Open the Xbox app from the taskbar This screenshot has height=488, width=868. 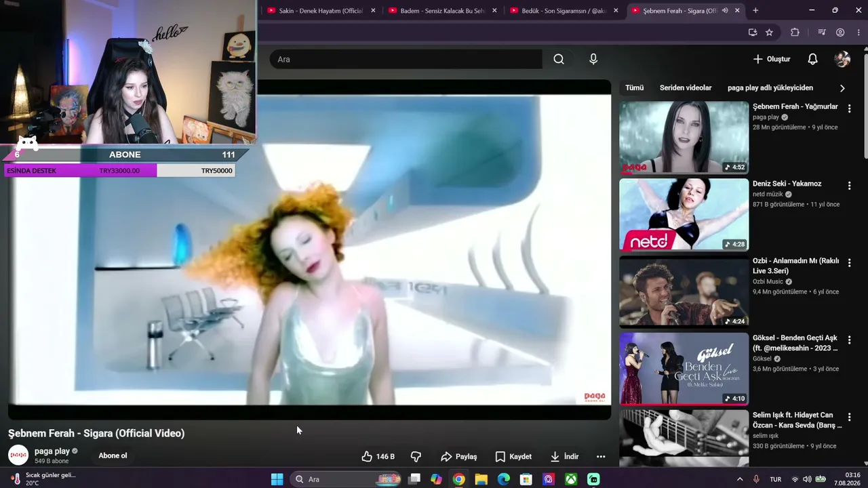[572, 479]
